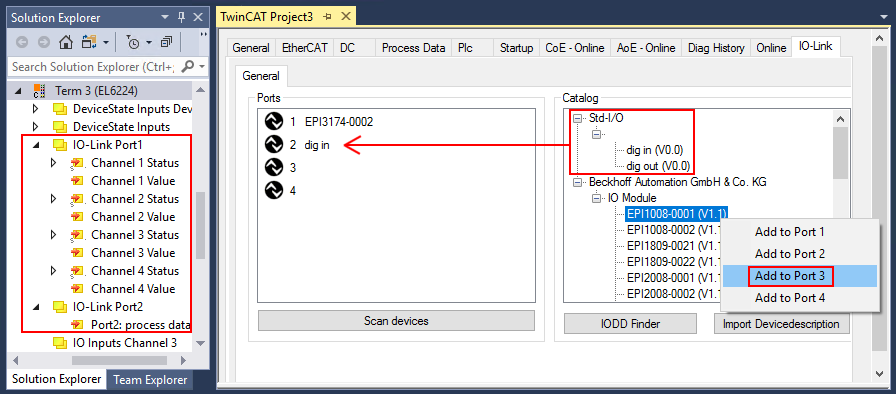Click the IODD Finder button
896x394 pixels.
(x=630, y=324)
